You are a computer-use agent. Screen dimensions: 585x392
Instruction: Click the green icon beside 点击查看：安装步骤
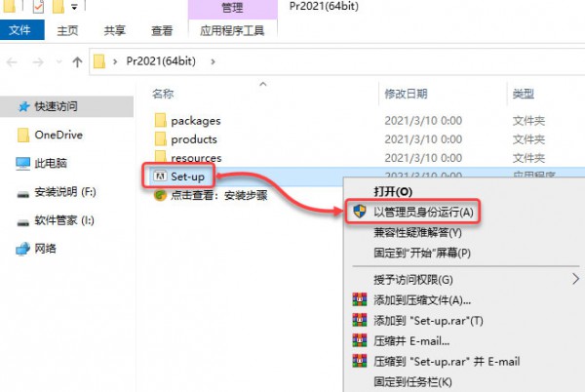point(161,195)
